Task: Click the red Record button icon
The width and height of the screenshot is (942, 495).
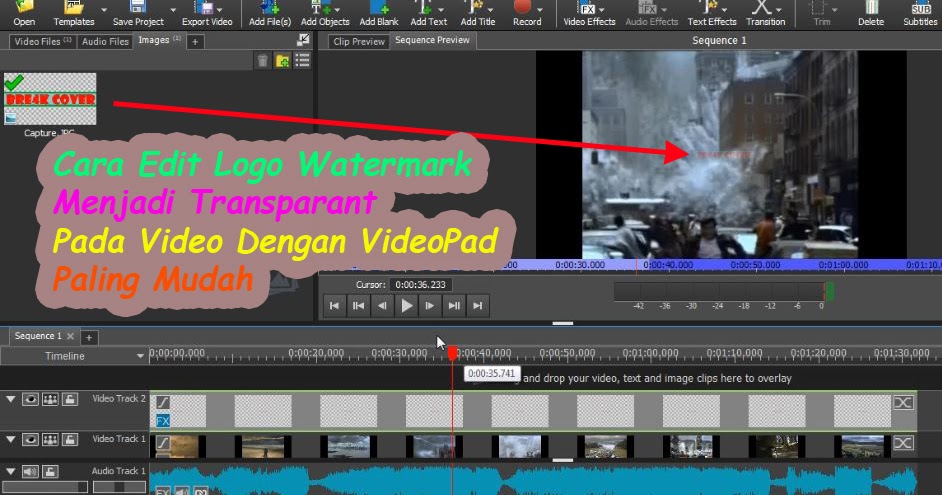Action: [x=523, y=7]
